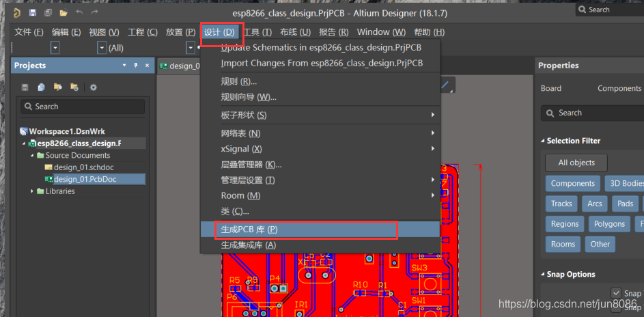Select Update Schematics in esp8266_class_design.PrjPCB

click(320, 48)
